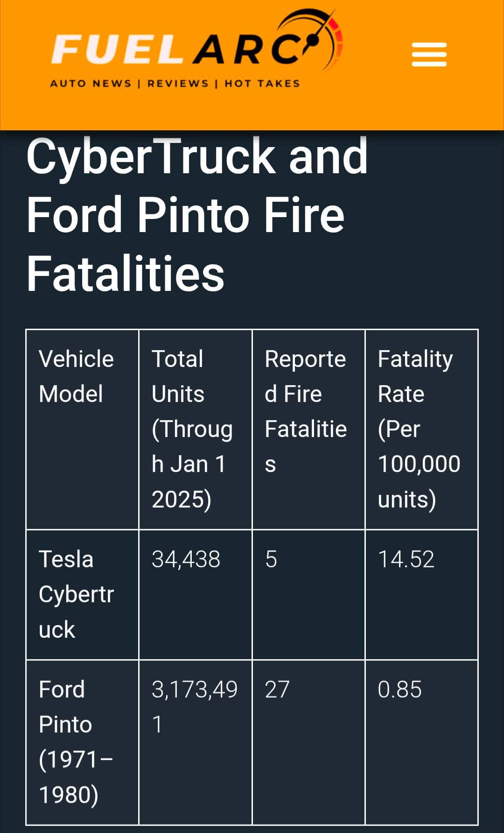Select the "Fatality Rate" column header
Viewport: 504px width, 833px height.
point(419,429)
